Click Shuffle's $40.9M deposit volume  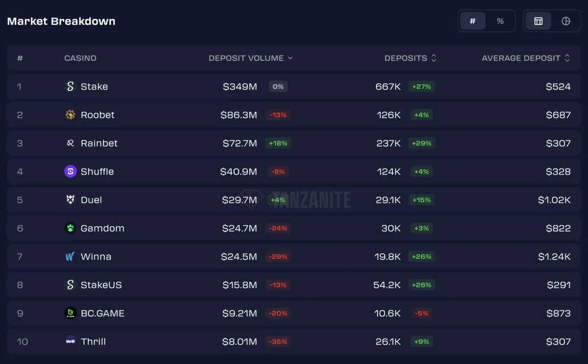click(239, 171)
